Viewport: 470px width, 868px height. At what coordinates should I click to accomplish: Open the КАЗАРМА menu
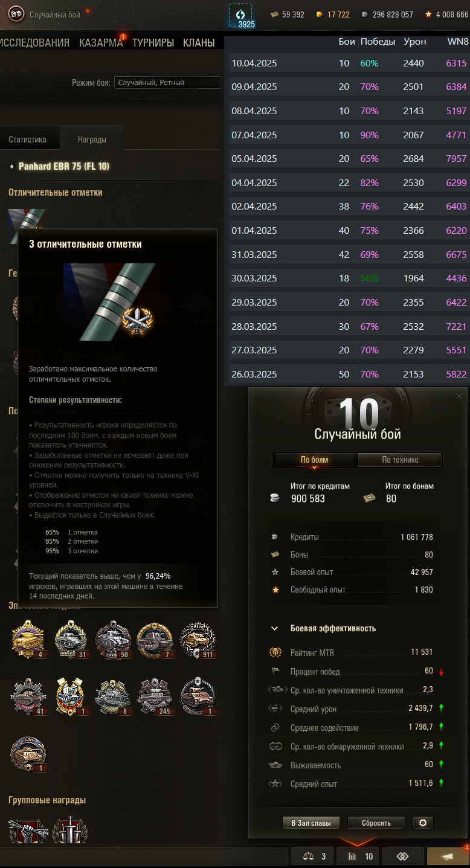tap(101, 43)
